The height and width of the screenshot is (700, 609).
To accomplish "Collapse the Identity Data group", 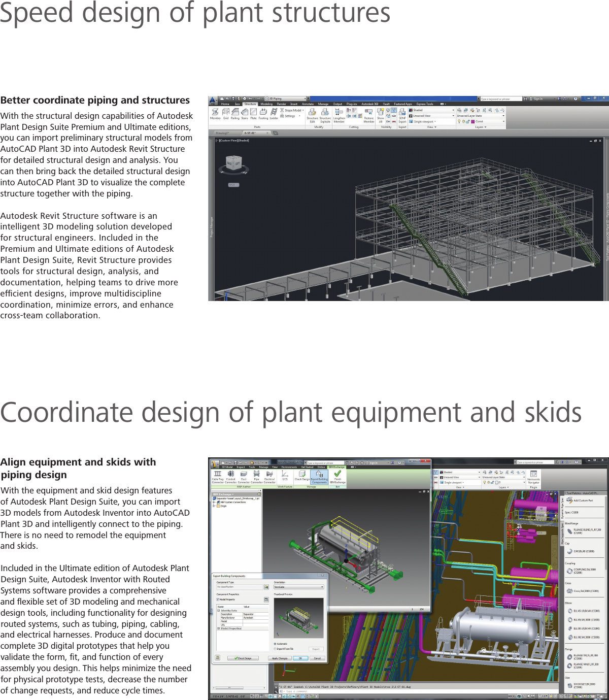I will click(x=218, y=610).
